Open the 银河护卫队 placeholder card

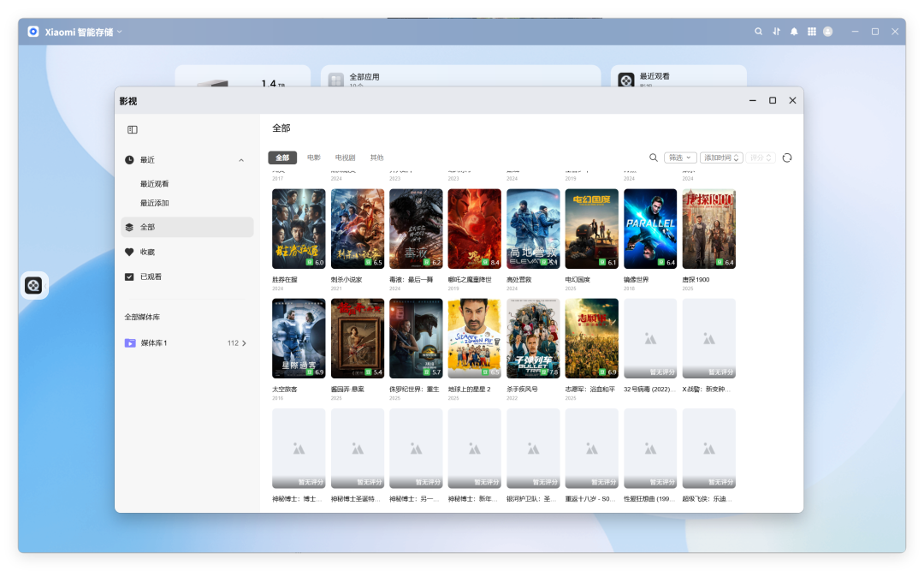click(x=533, y=449)
